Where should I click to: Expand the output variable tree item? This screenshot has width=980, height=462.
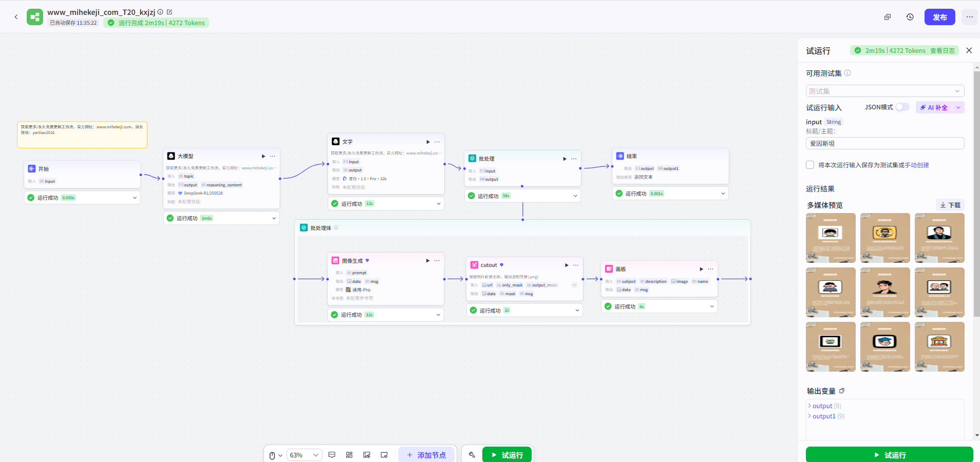point(810,406)
